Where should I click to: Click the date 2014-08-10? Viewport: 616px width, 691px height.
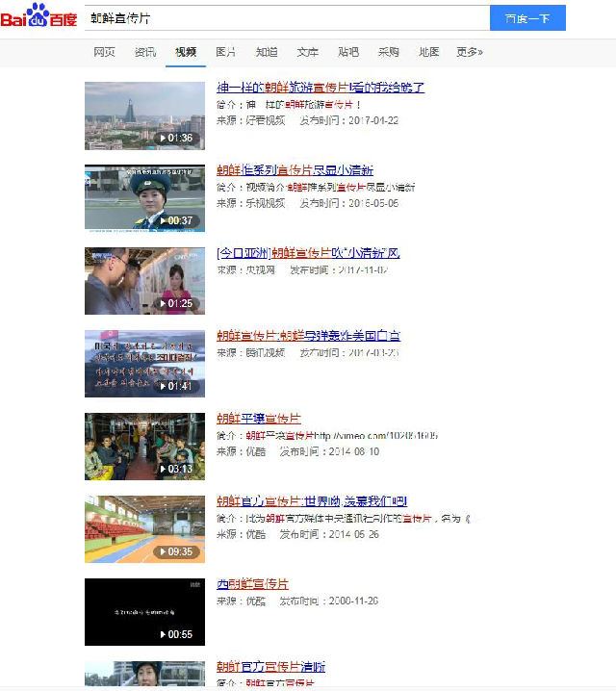coord(354,451)
